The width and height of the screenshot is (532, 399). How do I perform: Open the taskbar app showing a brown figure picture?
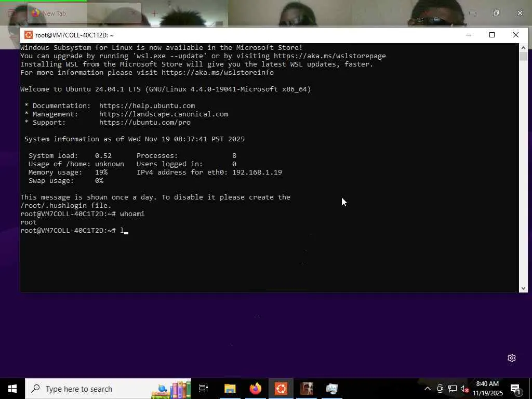307,389
